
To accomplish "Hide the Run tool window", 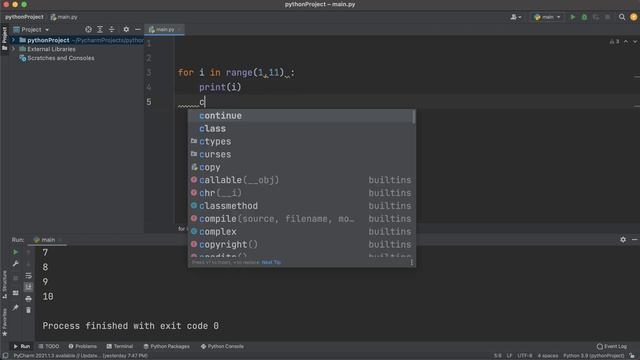I will [x=634, y=240].
